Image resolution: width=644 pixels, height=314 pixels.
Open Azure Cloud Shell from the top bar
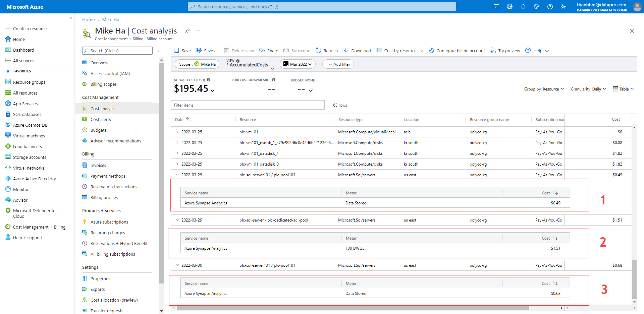[496, 7]
